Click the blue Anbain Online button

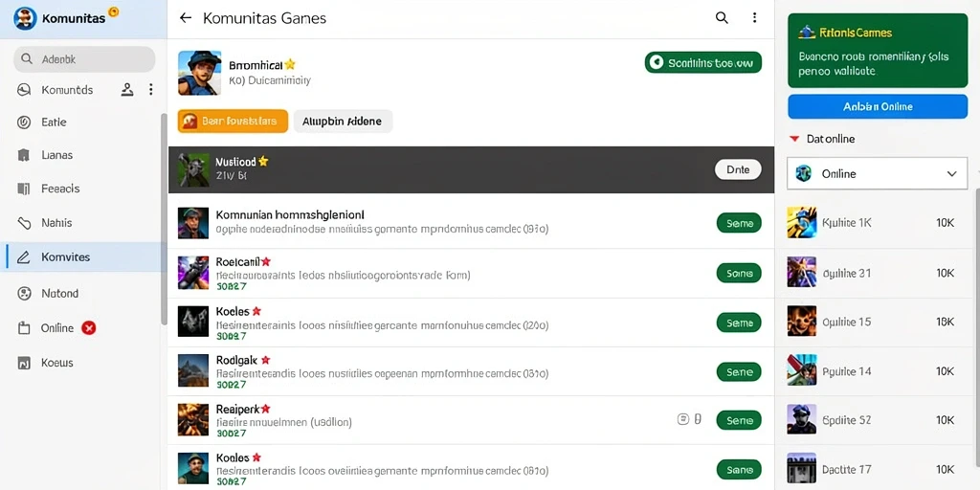click(x=878, y=107)
